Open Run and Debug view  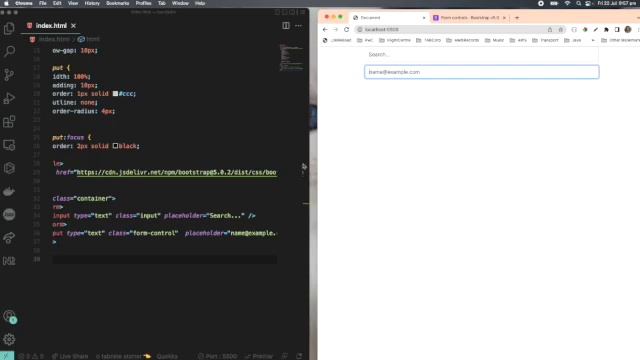pos(9,98)
